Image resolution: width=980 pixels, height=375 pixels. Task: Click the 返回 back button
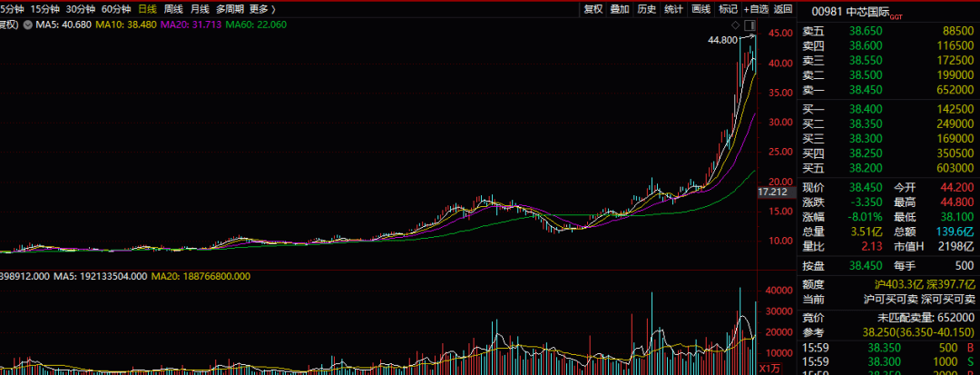pos(783,9)
